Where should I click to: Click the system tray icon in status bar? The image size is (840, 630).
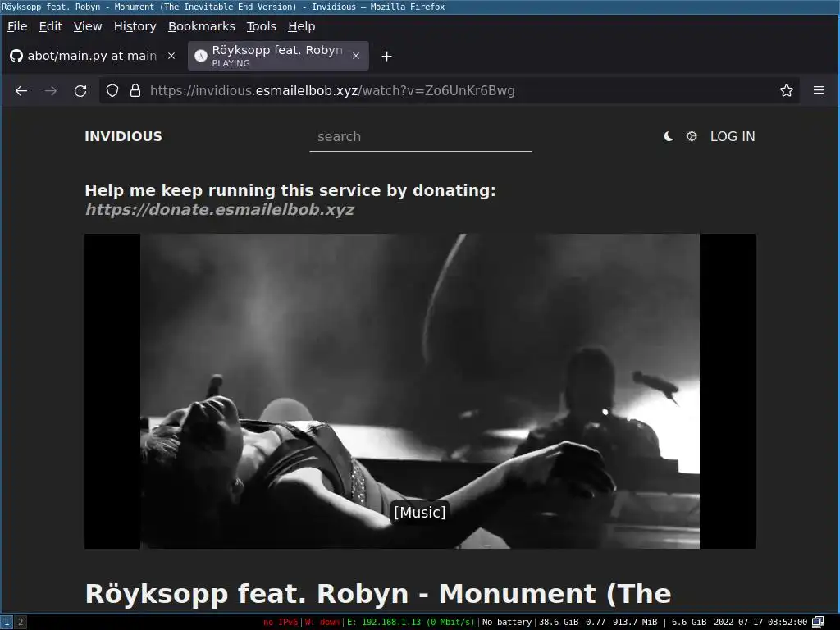[x=818, y=622]
